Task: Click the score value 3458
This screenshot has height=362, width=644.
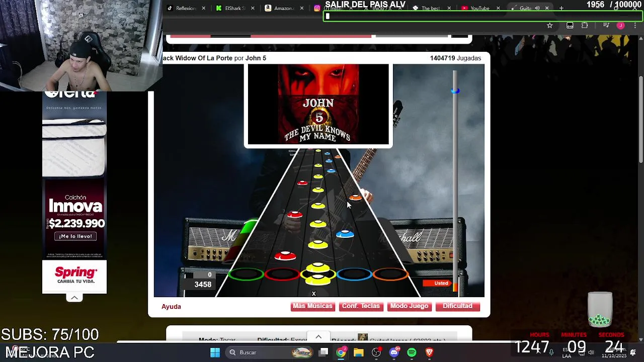Action: point(203,285)
